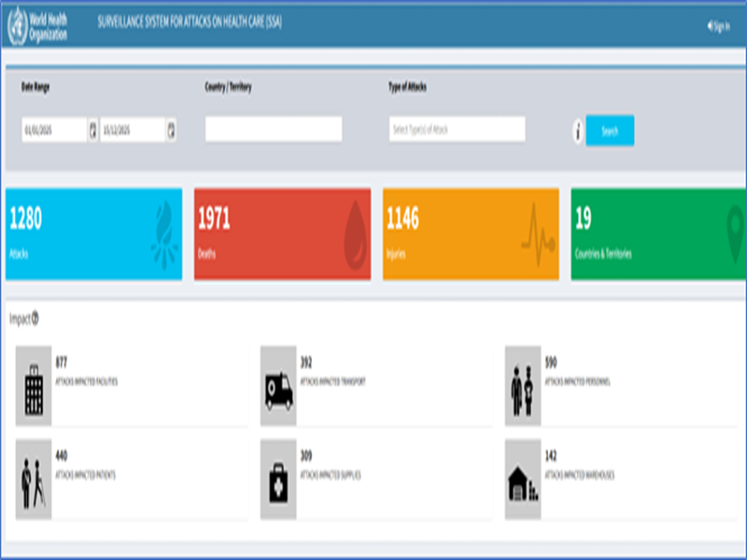Open the start date calendar picker

click(x=92, y=131)
